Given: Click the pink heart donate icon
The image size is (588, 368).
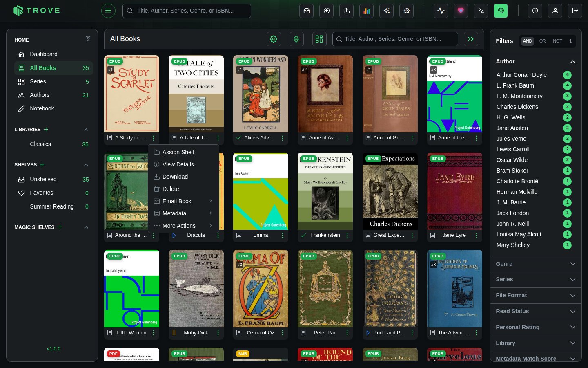Looking at the screenshot, I should pyautogui.click(x=461, y=11).
